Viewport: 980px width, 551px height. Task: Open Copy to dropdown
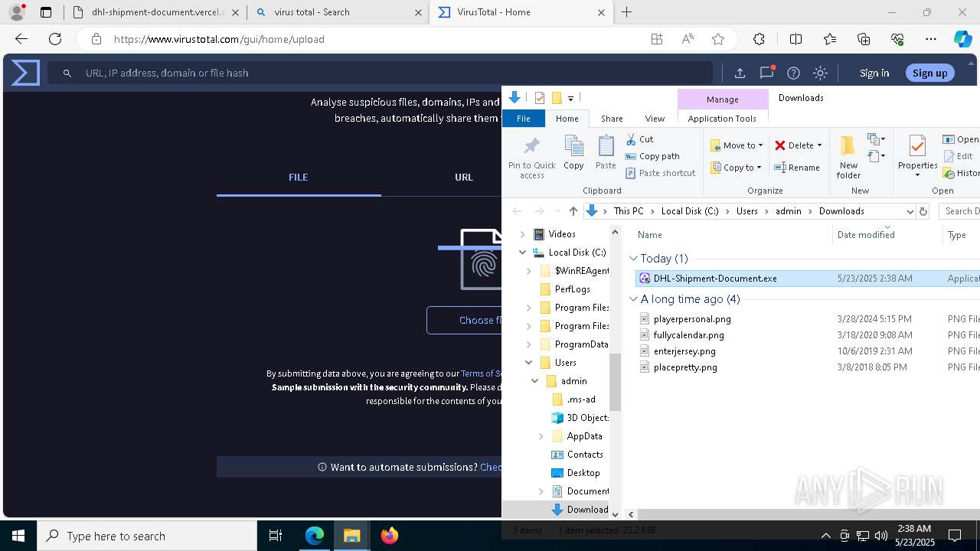pos(737,168)
